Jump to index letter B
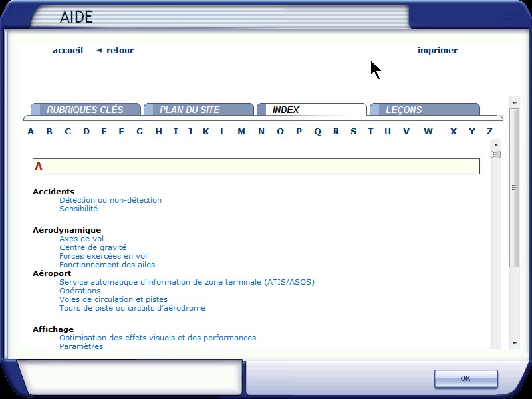Viewport: 532px width, 399px height. (x=49, y=131)
